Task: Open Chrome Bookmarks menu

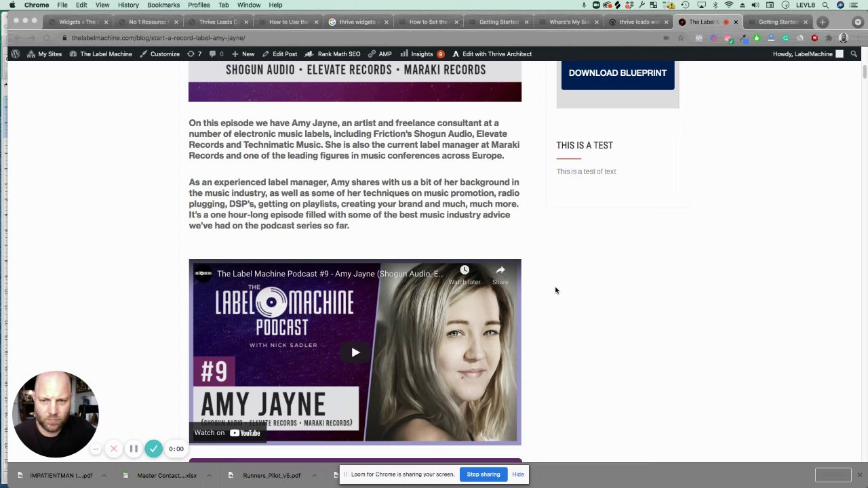Action: tap(163, 5)
